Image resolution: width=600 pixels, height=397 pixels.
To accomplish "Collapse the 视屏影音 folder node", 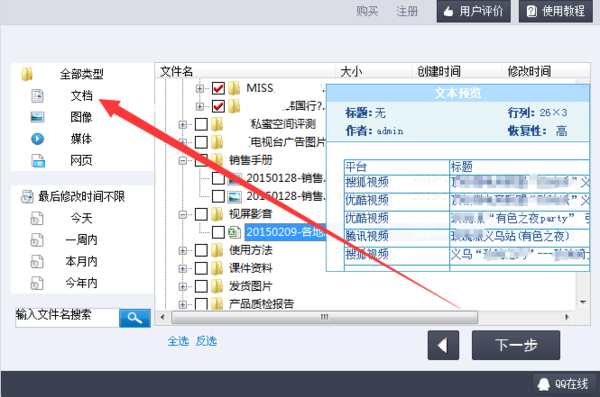I will [183, 214].
